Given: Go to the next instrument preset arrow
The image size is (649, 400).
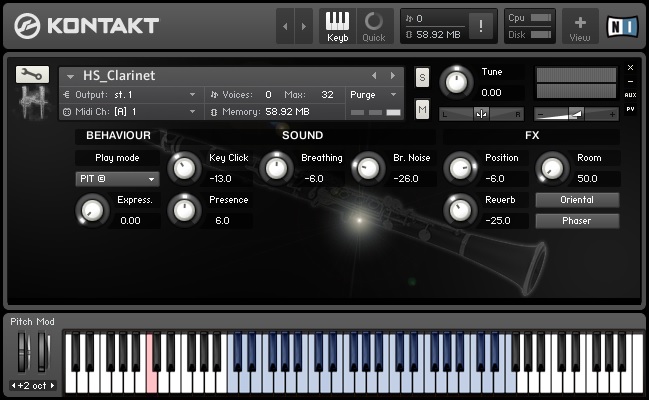Looking at the screenshot, I should click(x=392, y=76).
